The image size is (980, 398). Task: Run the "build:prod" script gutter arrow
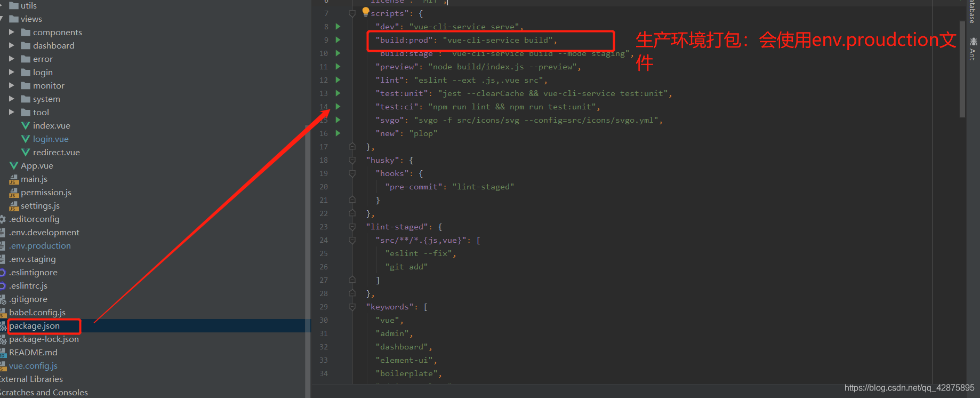click(338, 39)
